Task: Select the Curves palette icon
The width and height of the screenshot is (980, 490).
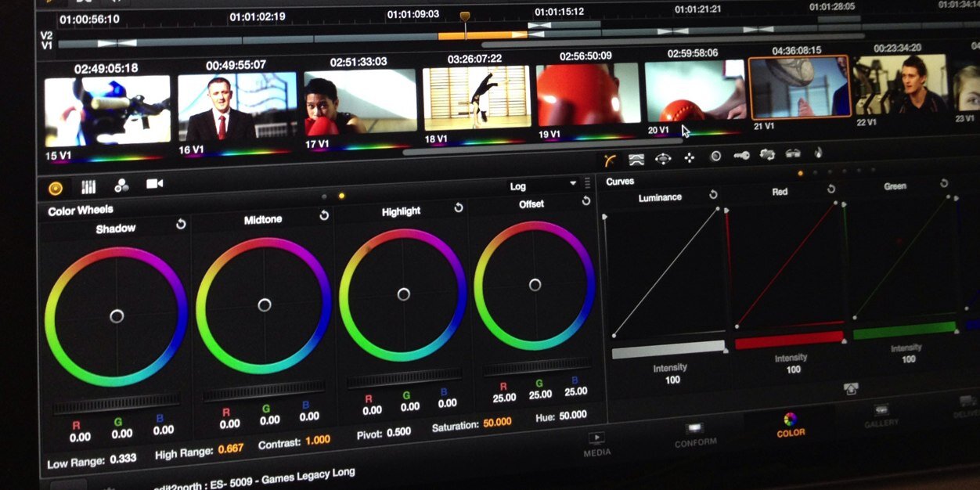Action: [x=611, y=160]
